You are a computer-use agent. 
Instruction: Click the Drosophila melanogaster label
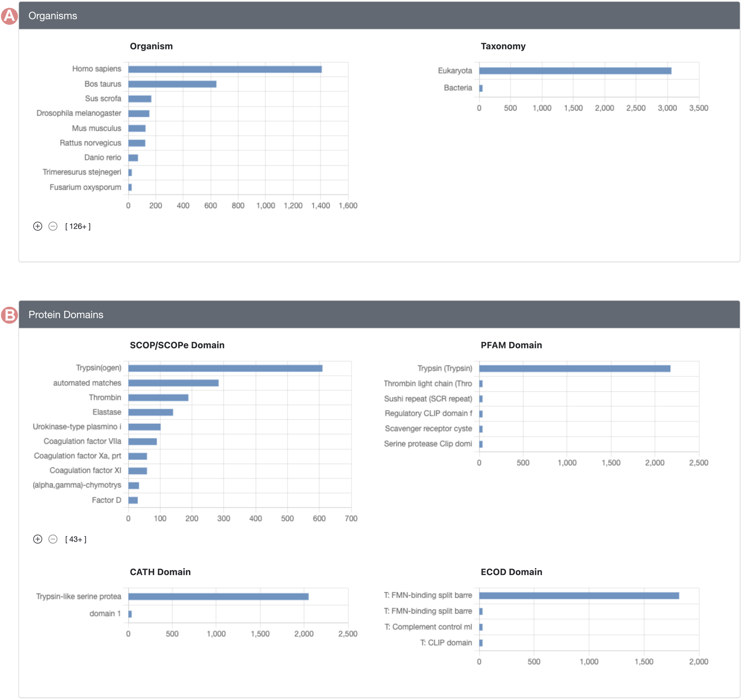point(79,114)
